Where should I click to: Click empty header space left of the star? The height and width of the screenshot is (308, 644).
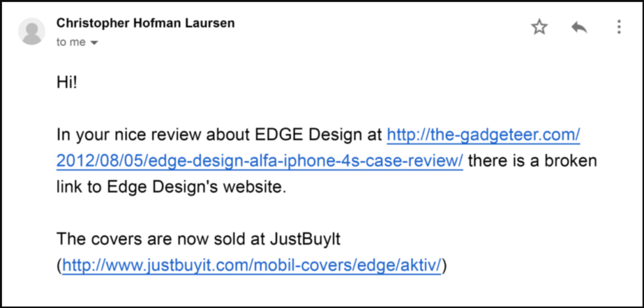382,28
